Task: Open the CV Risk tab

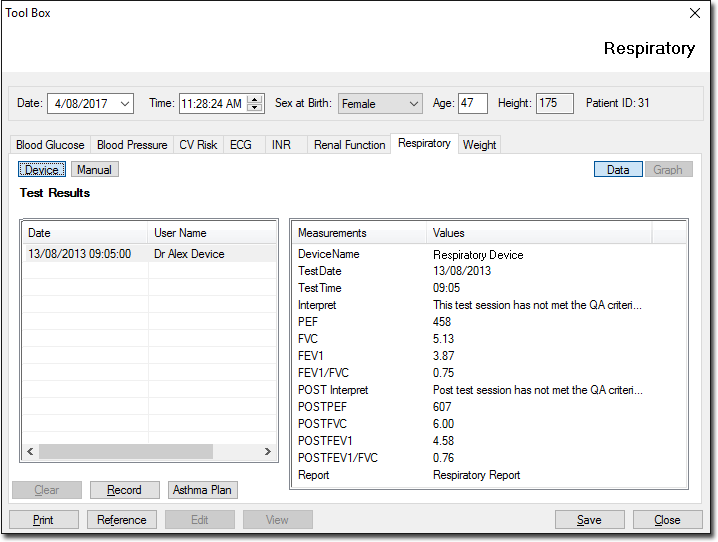Action: point(198,145)
